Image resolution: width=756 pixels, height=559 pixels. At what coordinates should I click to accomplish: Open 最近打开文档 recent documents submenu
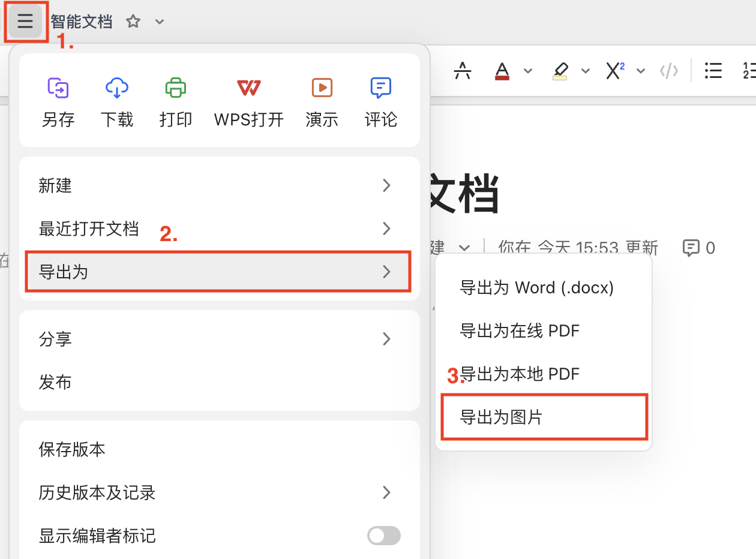click(x=219, y=229)
